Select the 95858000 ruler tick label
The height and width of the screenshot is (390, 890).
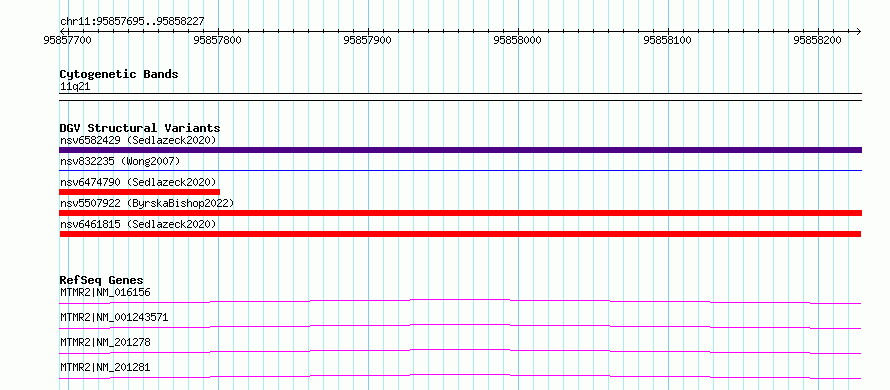517,40
